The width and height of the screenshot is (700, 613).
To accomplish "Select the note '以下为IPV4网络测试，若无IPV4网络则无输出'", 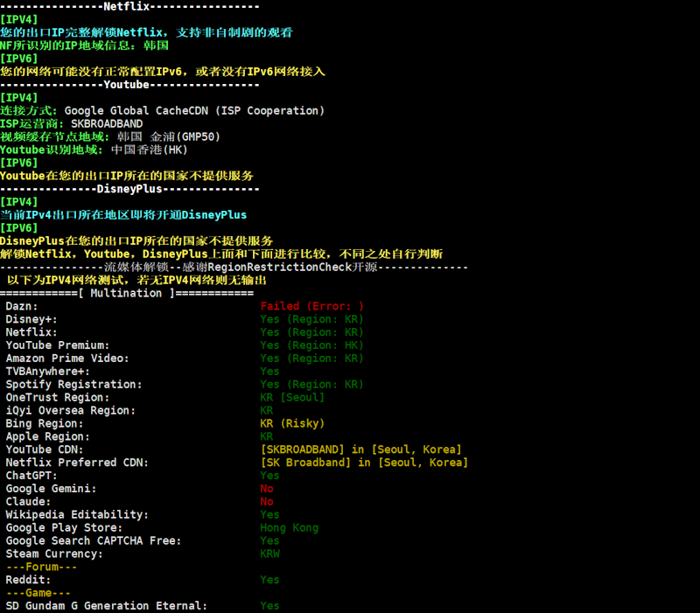I will [136, 280].
